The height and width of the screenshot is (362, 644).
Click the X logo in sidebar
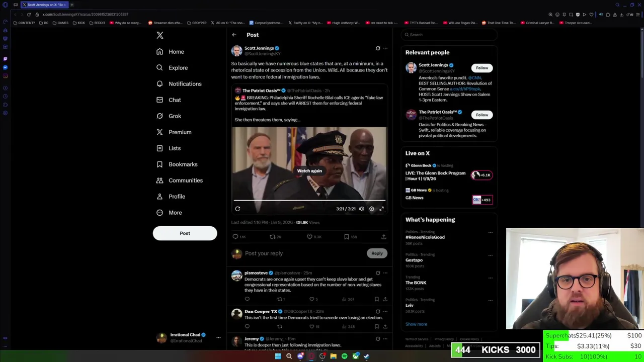160,35
